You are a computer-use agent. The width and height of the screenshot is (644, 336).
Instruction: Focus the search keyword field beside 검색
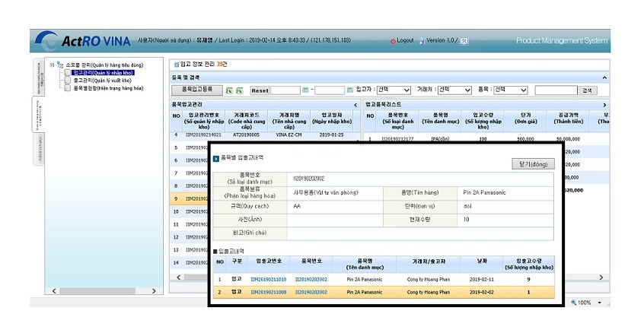coord(556,90)
